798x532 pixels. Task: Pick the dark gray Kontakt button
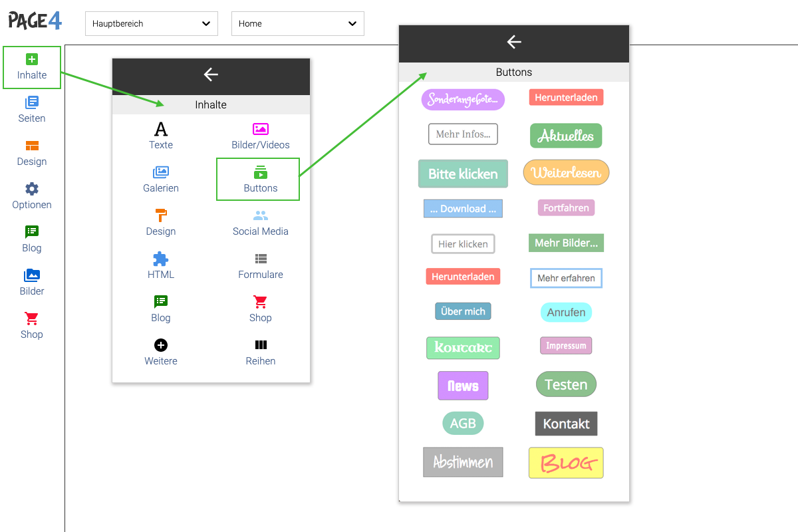click(x=566, y=424)
